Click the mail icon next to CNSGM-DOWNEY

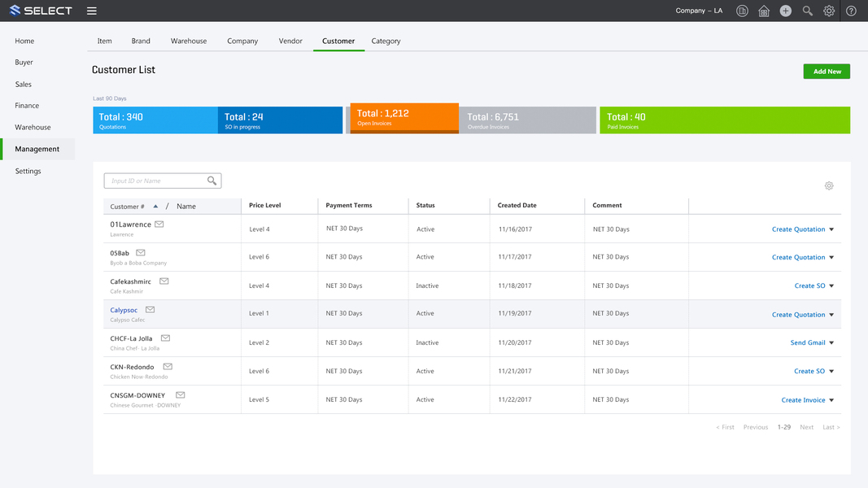[181, 395]
